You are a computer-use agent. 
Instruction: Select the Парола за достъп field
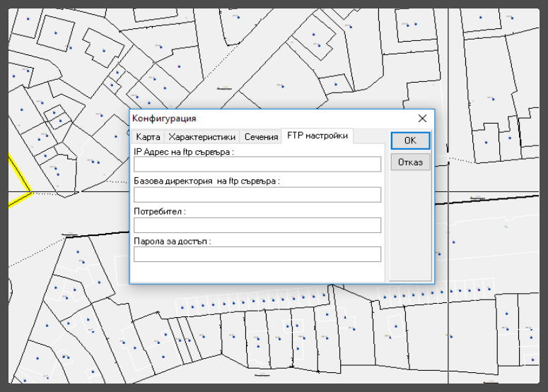click(x=257, y=254)
